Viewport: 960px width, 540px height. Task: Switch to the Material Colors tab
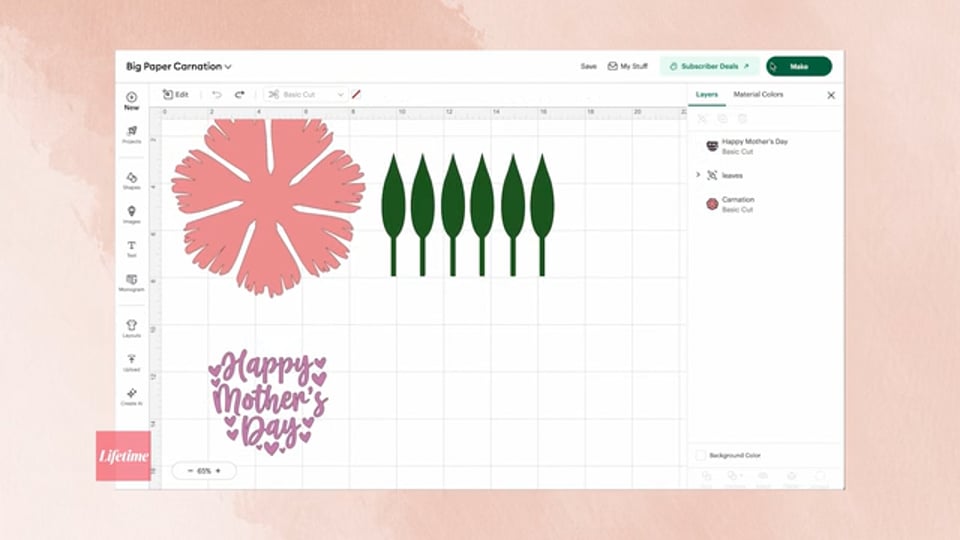click(x=758, y=94)
